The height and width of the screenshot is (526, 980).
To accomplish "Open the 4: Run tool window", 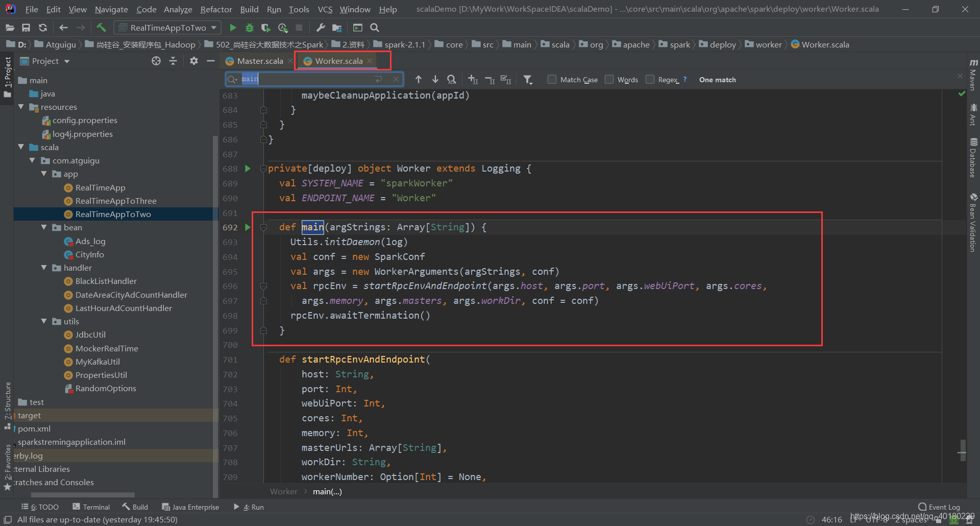I will (x=249, y=507).
